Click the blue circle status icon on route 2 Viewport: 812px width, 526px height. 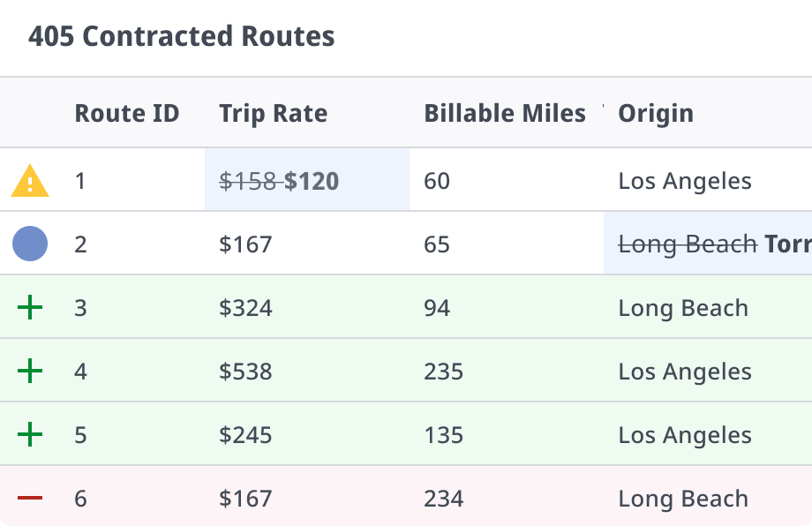click(30, 244)
